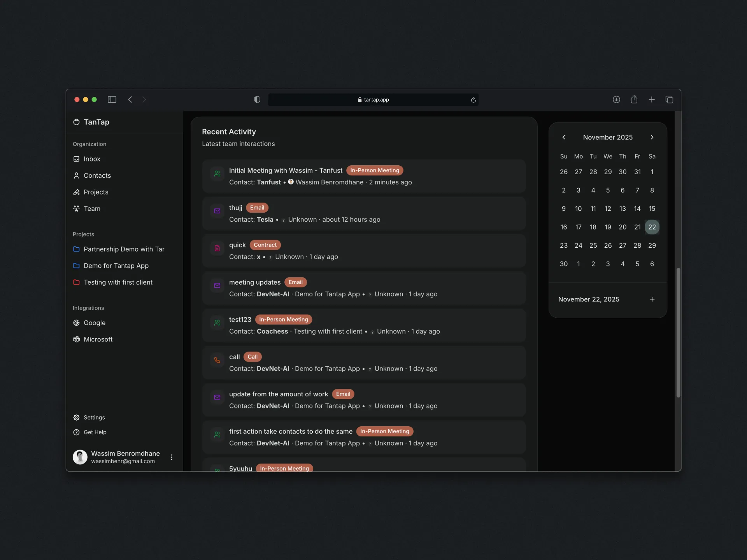Open the three-dot menu next to Wassim Benromdhane

pyautogui.click(x=172, y=457)
